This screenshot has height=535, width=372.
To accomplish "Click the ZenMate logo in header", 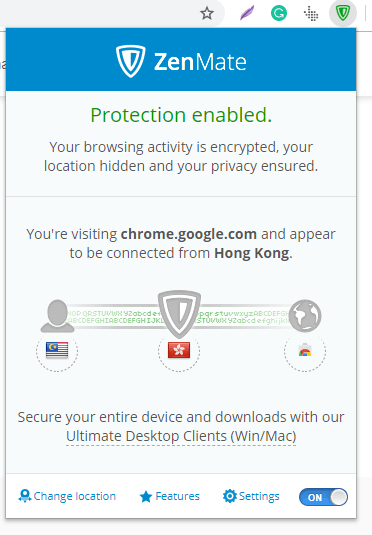I will (x=181, y=61).
